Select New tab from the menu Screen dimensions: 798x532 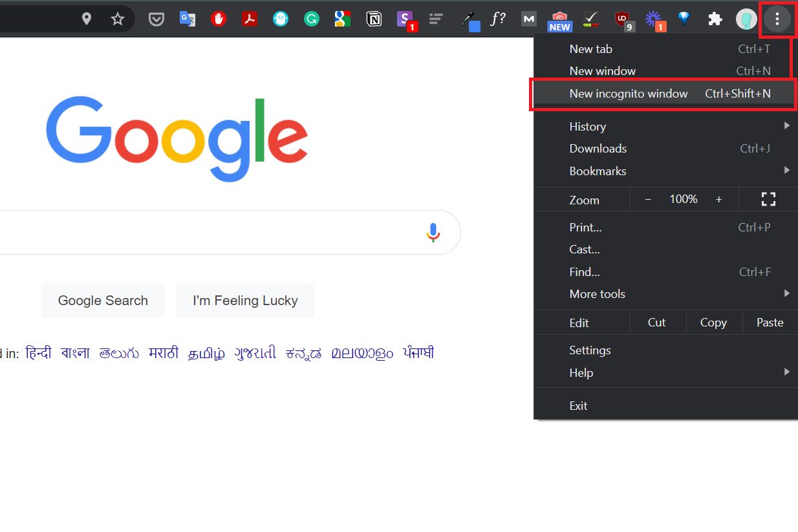665,48
